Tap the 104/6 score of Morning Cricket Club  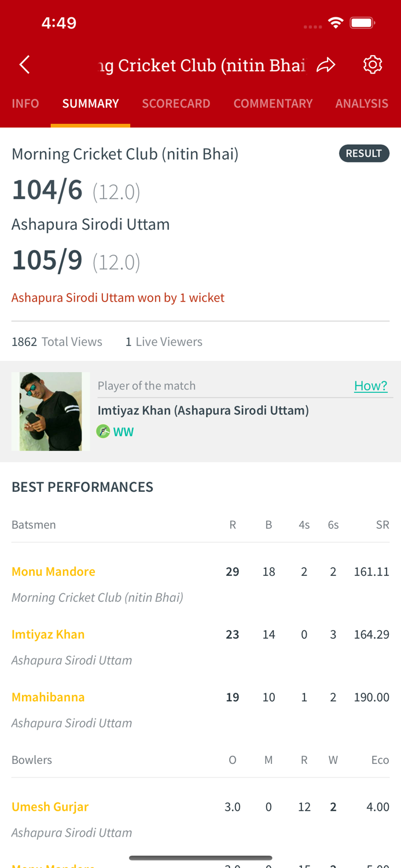[47, 190]
